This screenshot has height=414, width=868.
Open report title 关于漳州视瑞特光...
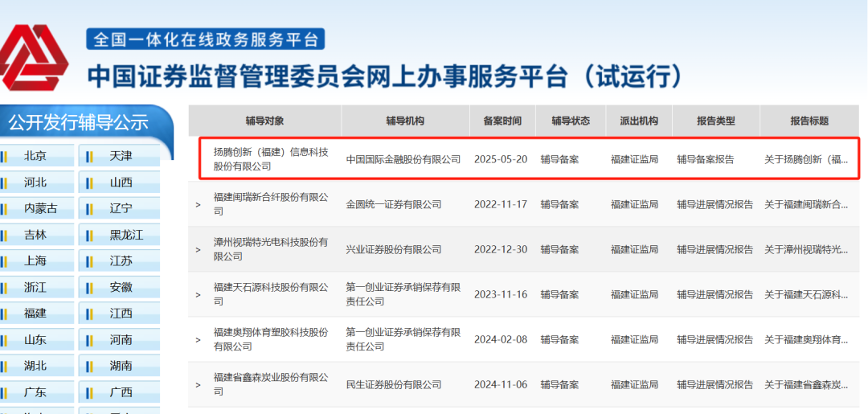tap(806, 250)
